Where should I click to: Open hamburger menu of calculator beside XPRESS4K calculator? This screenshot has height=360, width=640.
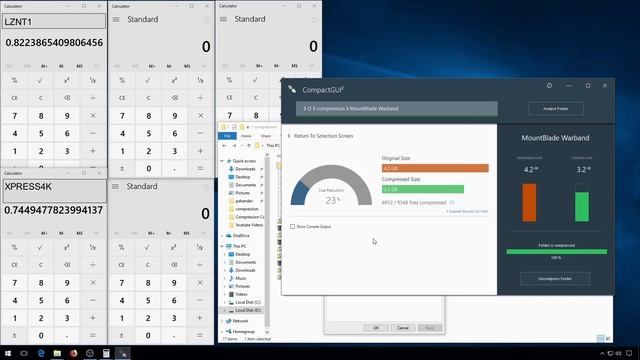tap(115, 186)
